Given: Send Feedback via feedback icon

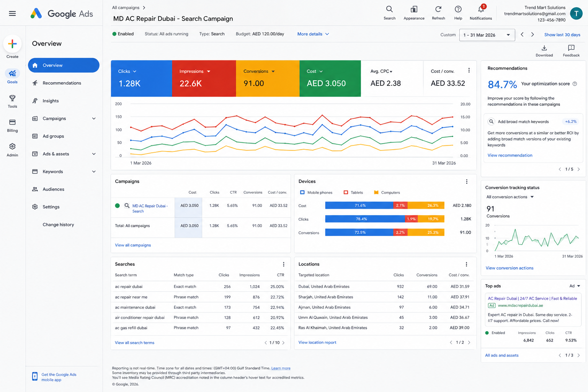Looking at the screenshot, I should tap(571, 51).
